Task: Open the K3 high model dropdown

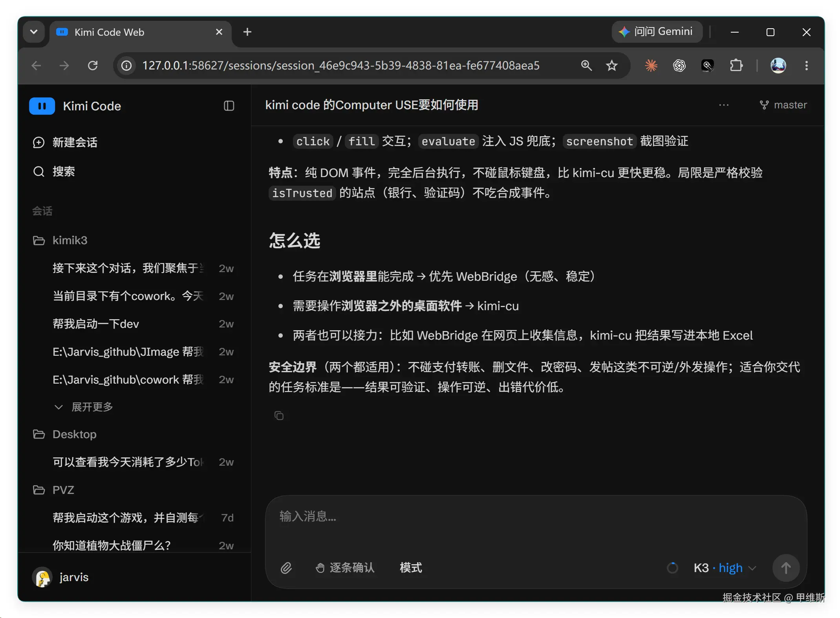Action: point(725,568)
